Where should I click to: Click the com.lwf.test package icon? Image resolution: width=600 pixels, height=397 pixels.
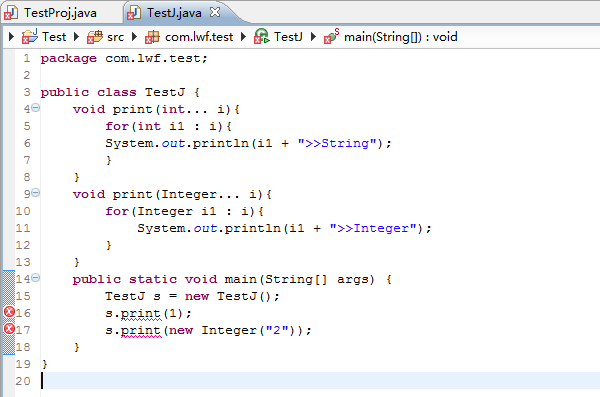point(152,37)
